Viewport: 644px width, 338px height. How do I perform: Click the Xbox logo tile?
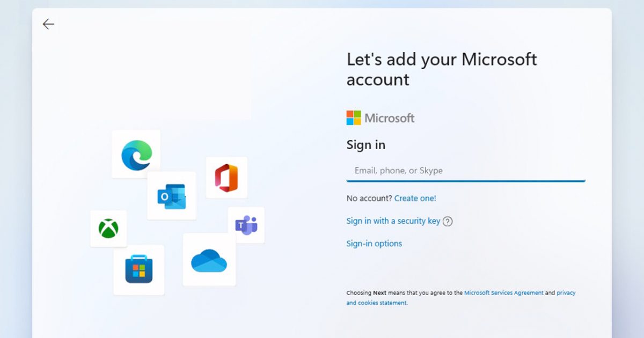108,229
